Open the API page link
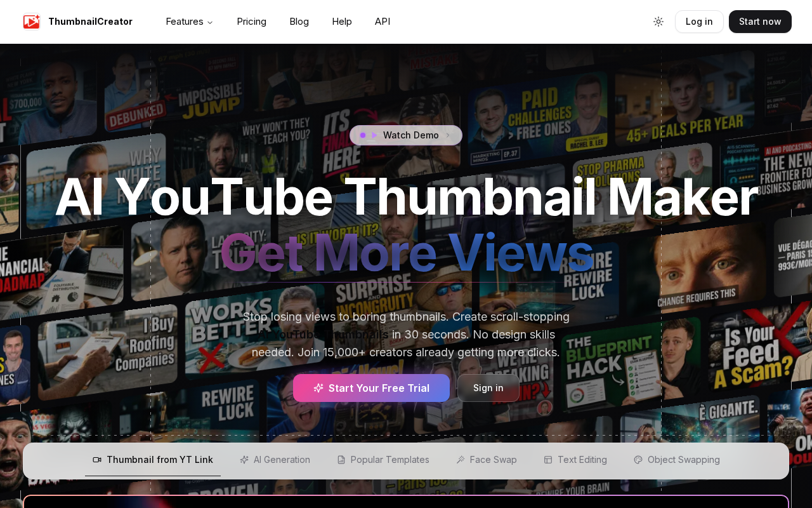The image size is (812, 508). click(x=383, y=22)
